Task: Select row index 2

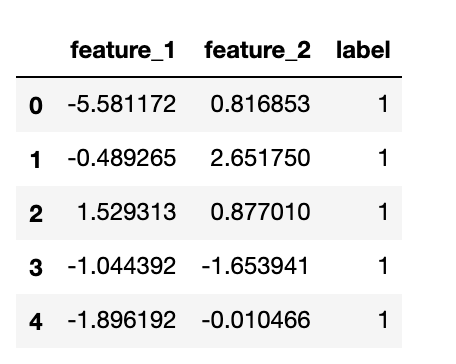Action: click(36, 214)
